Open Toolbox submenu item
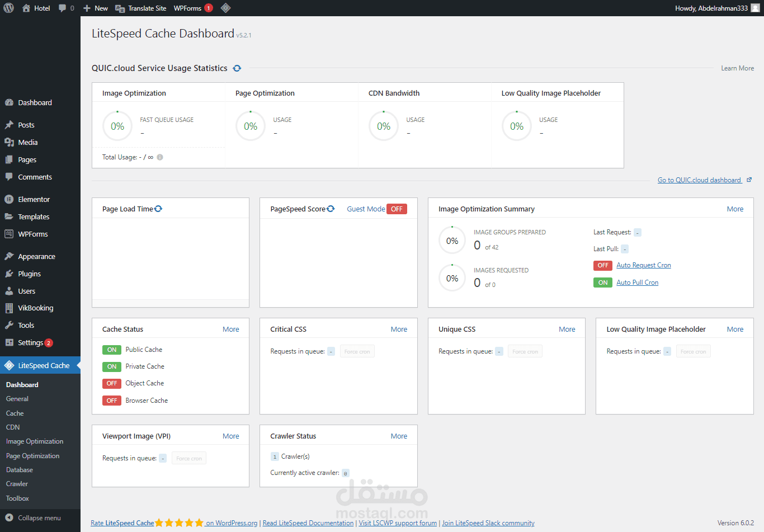This screenshot has height=532, width=764. [17, 498]
